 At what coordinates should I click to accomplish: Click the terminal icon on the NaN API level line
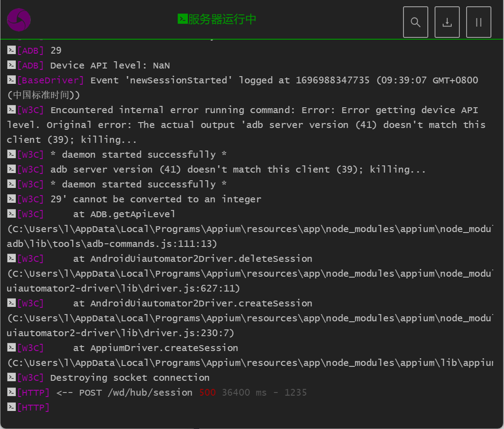point(11,65)
